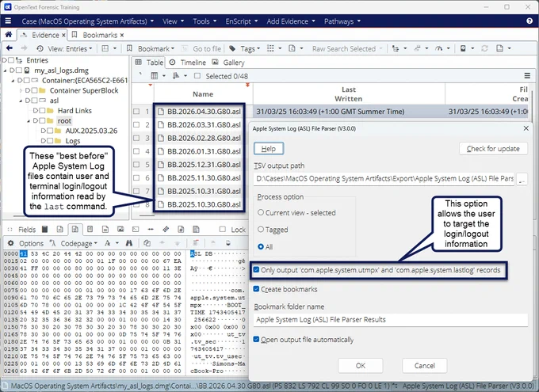The width and height of the screenshot is (539, 392).
Task: Open the Console view pane icon
Action: [x=136, y=229]
